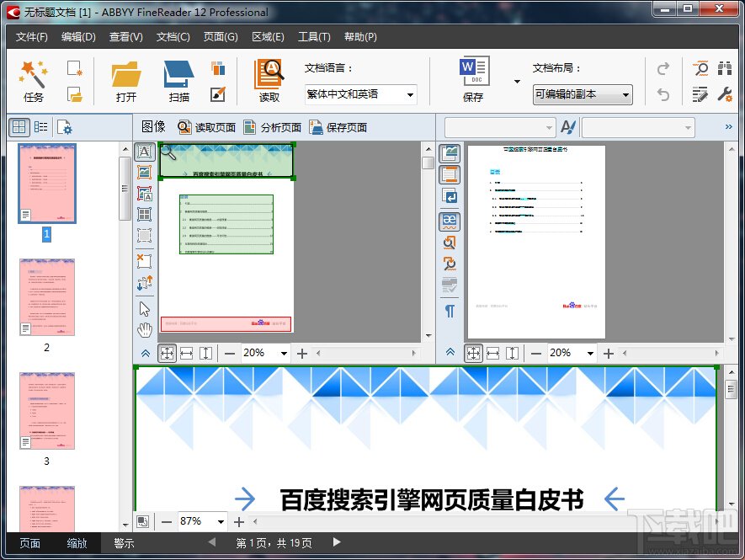Click the redo arrow in the main toolbar

(x=663, y=69)
